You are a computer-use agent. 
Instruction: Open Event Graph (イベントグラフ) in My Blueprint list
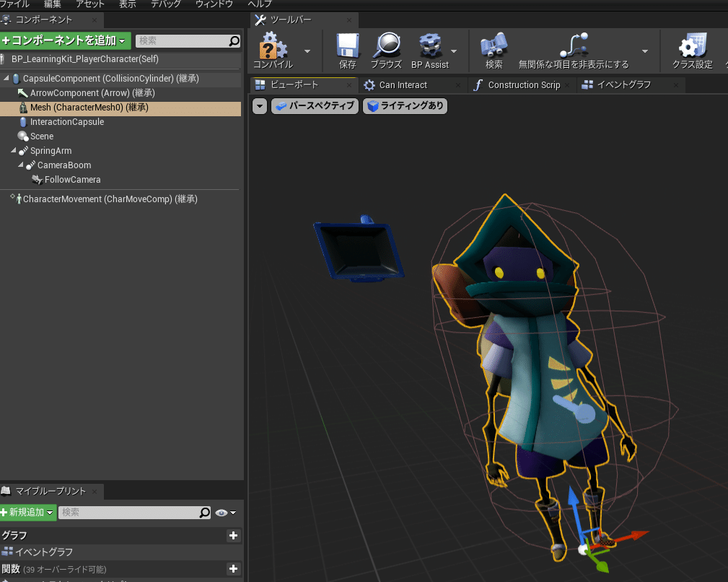click(x=43, y=552)
